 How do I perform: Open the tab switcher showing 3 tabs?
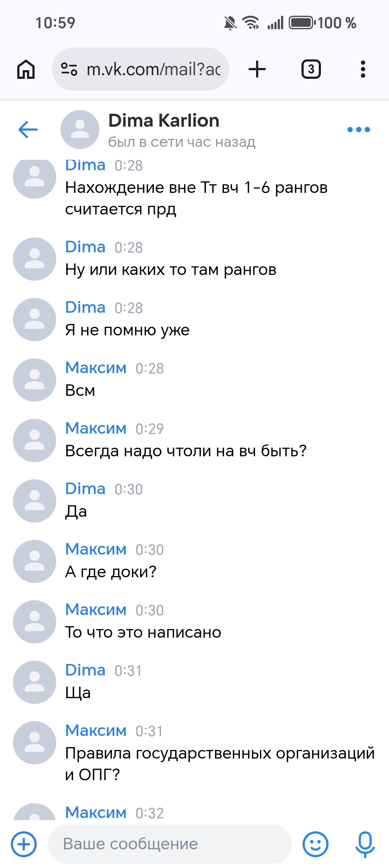311,69
